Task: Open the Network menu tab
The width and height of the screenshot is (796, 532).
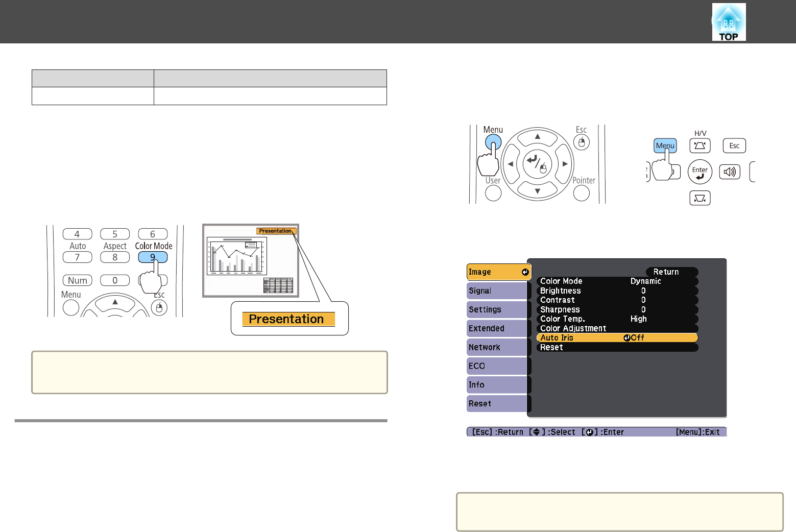Action: (x=496, y=347)
